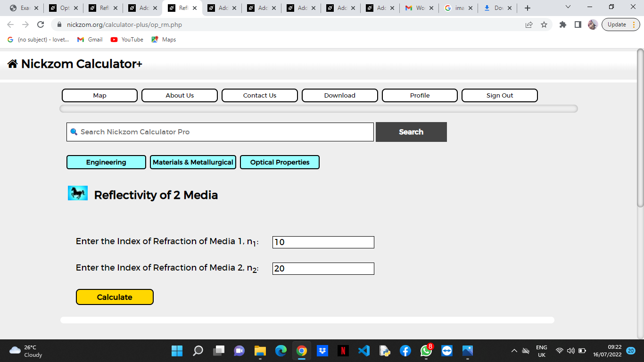Open TeamViewer from the taskbar
644x362 pixels.
447,351
